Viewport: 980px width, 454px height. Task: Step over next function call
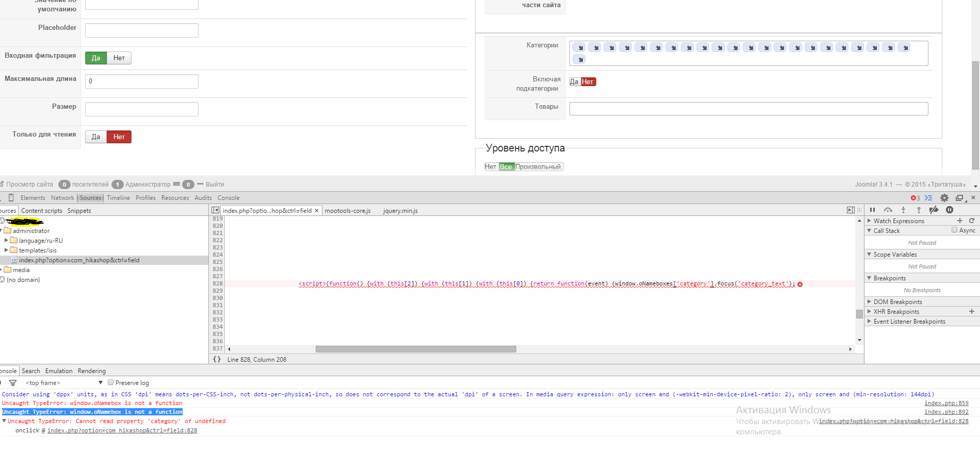888,210
